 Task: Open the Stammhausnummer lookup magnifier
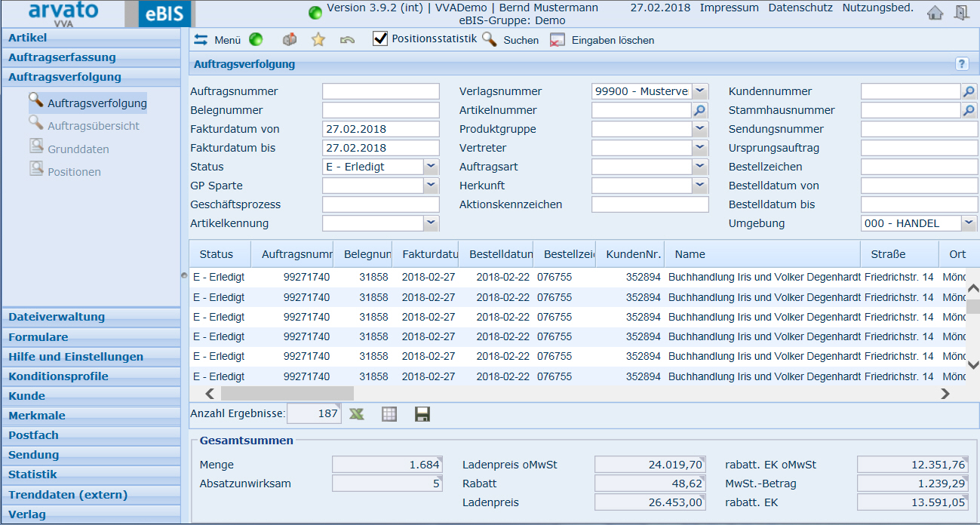point(969,110)
